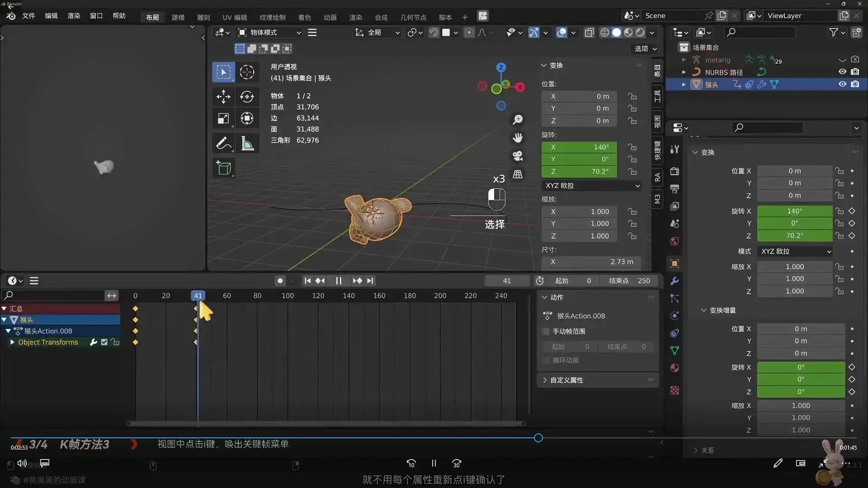The width and height of the screenshot is (868, 488).
Task: Click the rotation X 140° slider field
Action: tap(580, 146)
